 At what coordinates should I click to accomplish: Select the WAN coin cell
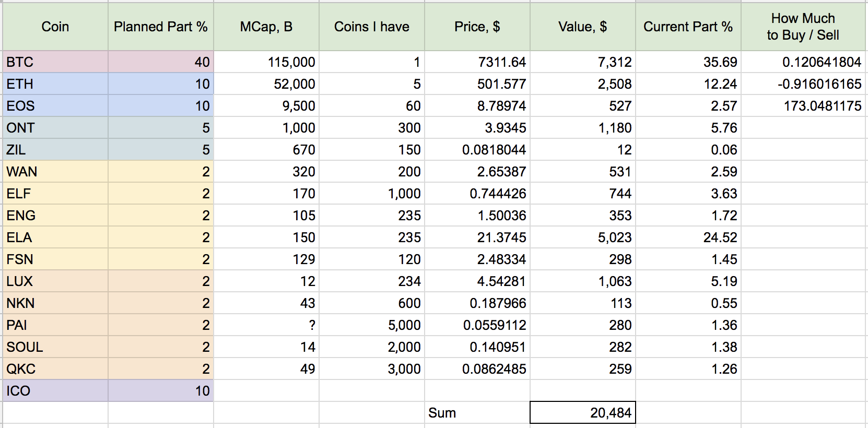(55, 172)
